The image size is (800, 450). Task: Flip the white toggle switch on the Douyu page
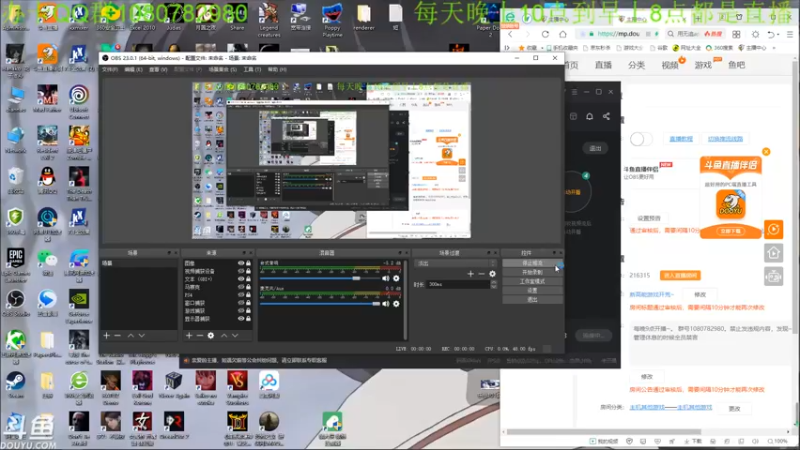[641, 139]
